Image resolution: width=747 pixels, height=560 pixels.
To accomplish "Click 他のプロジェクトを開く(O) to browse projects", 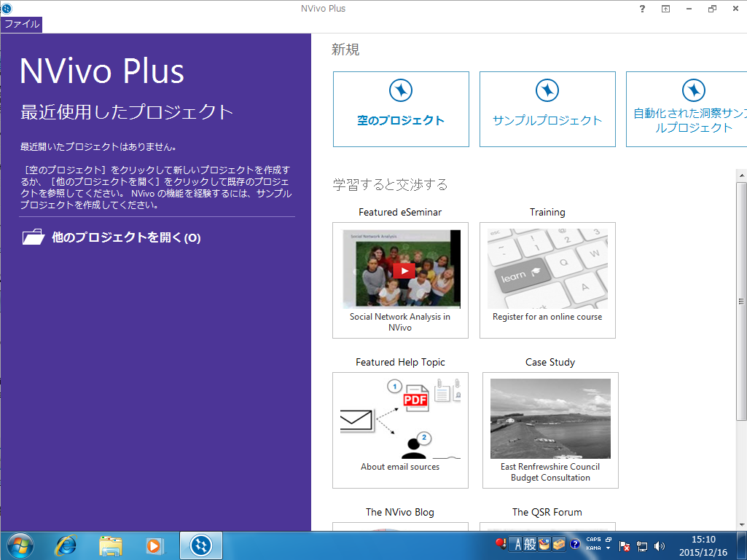I will [x=112, y=237].
